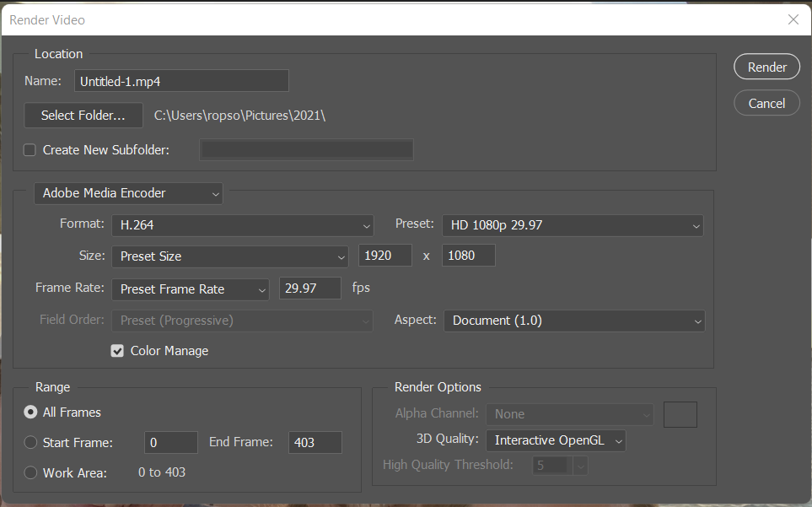
Task: Open the Adobe Media Encoder dropdown
Action: [x=127, y=193]
